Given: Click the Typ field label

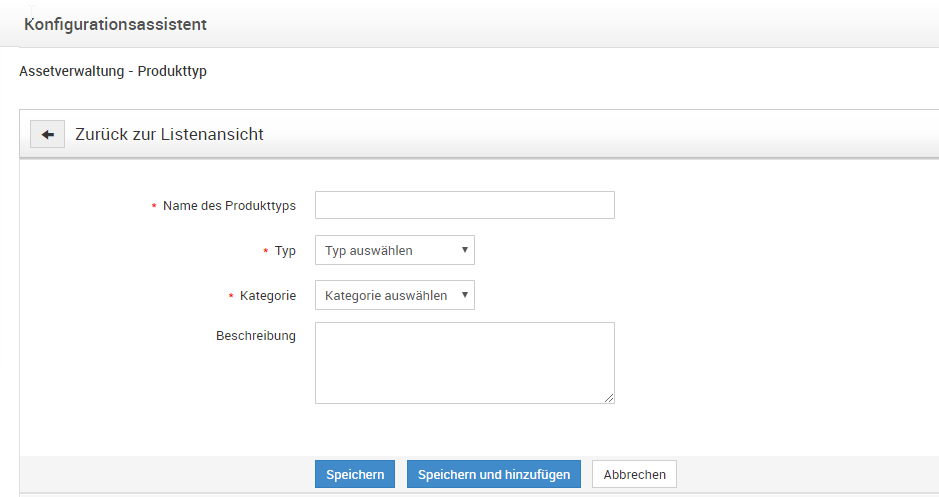Looking at the screenshot, I should (285, 251).
